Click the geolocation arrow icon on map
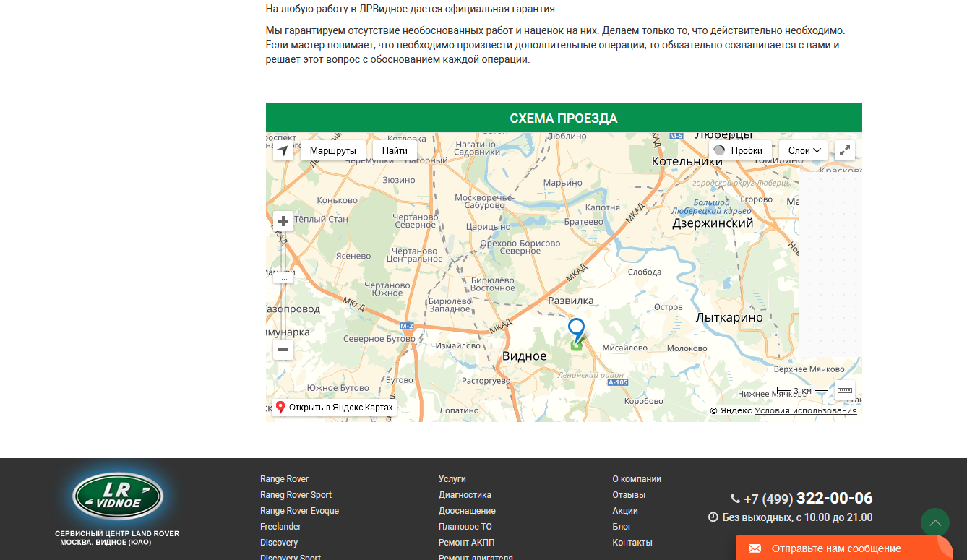This screenshot has height=560, width=967. click(x=283, y=150)
